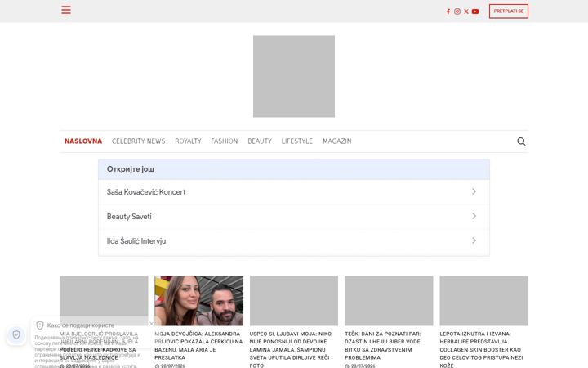Open the ROYALTY menu item
The image size is (588, 368).
(x=189, y=141)
